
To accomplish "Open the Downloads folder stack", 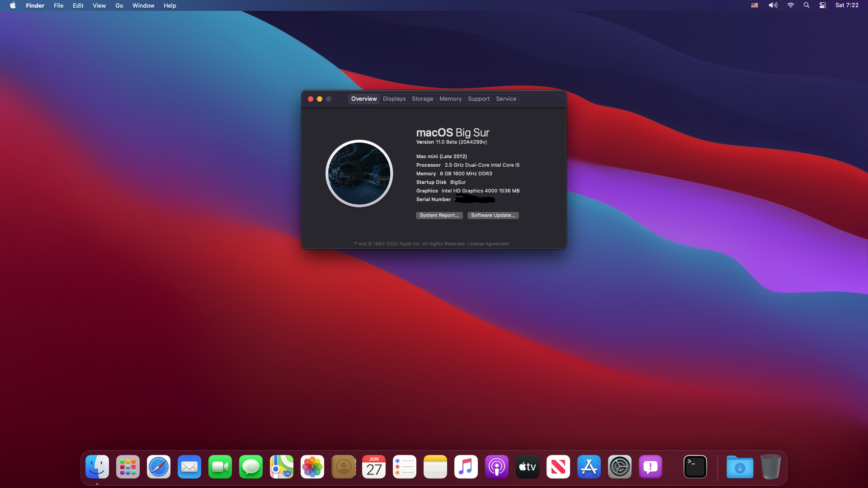I will pos(740,467).
